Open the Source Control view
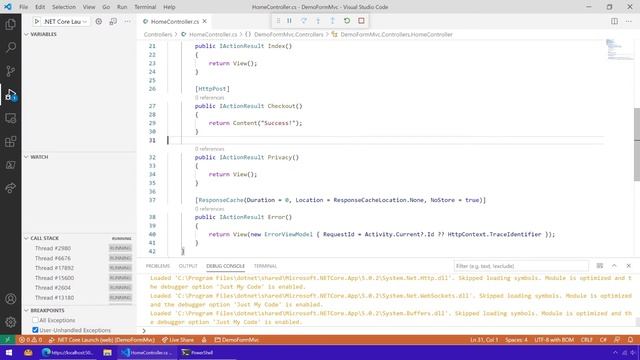This screenshot has height=360, width=640. (x=11, y=71)
